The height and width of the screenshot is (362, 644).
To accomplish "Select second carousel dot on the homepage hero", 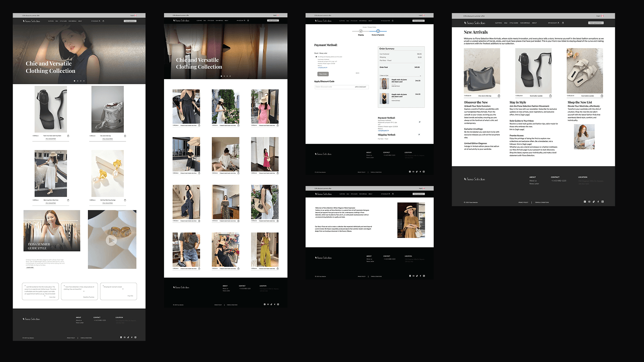I will [77, 81].
